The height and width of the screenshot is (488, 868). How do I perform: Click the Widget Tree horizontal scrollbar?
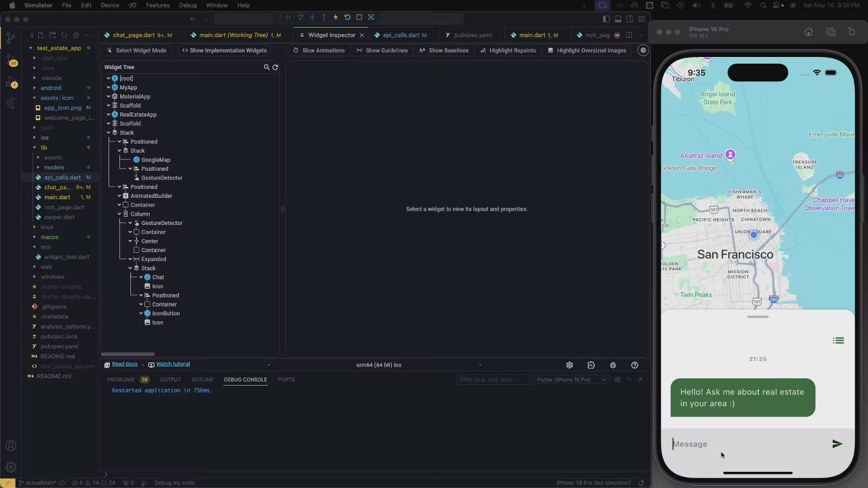(x=129, y=354)
